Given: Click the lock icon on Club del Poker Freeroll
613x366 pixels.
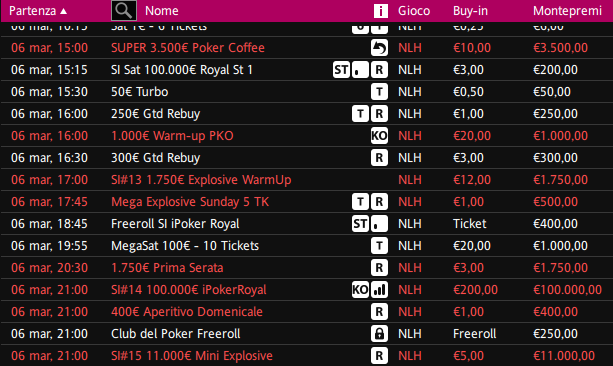Looking at the screenshot, I should tap(379, 334).
